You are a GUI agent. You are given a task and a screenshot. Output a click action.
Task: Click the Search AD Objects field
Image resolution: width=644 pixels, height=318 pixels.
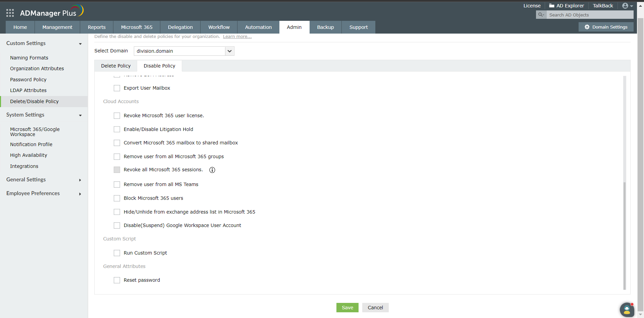click(590, 15)
